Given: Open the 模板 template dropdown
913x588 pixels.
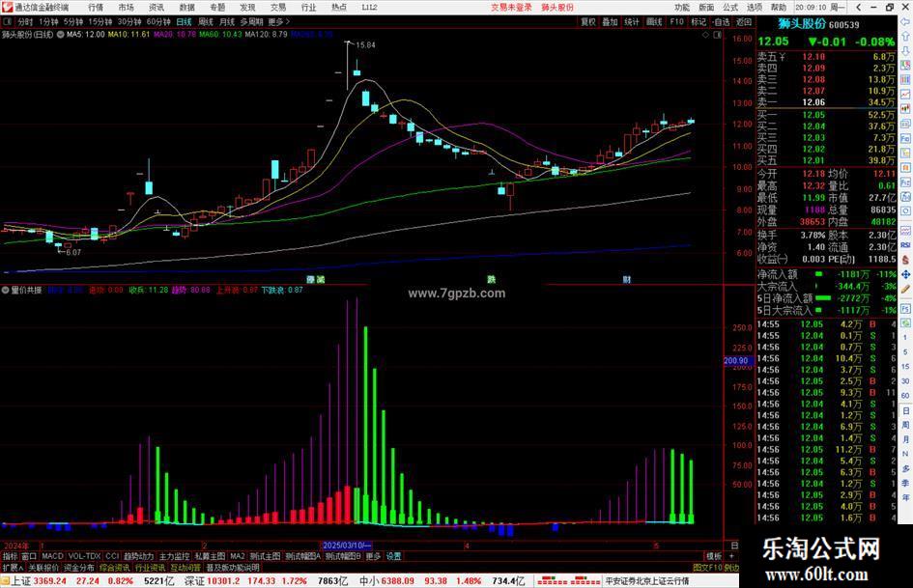Looking at the screenshot, I should tap(714, 556).
